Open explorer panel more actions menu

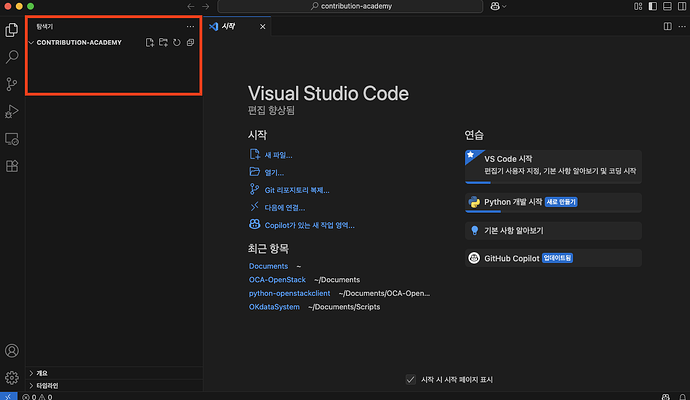tap(190, 26)
